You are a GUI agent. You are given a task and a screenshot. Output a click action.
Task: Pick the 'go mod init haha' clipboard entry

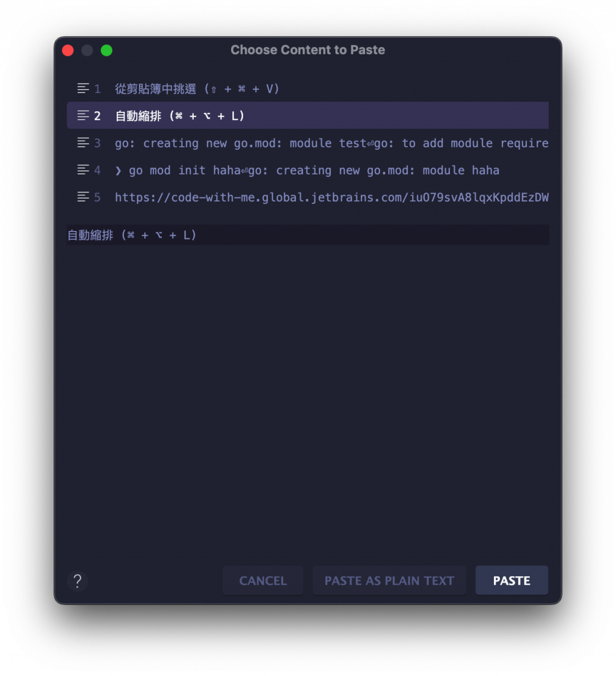pyautogui.click(x=307, y=170)
